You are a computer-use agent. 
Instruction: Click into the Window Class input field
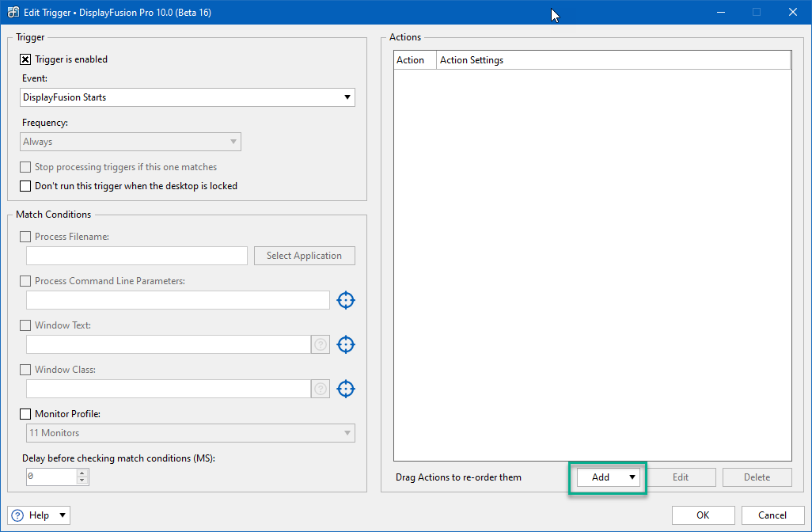click(x=169, y=389)
